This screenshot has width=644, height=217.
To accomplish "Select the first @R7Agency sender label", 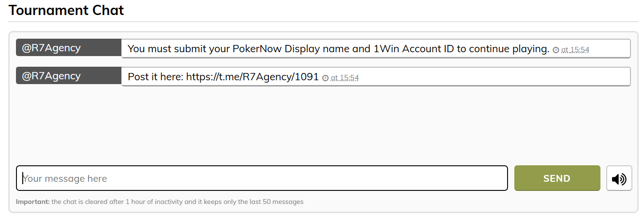I will [x=69, y=48].
